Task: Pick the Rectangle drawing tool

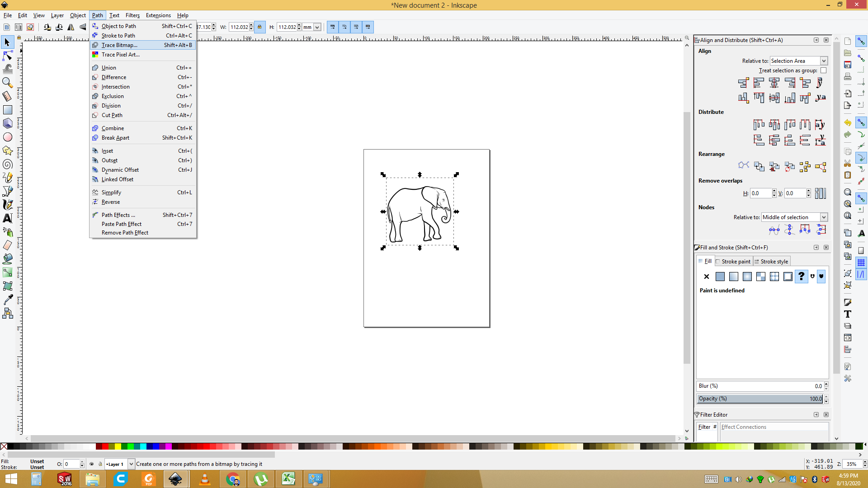Action: tap(7, 110)
